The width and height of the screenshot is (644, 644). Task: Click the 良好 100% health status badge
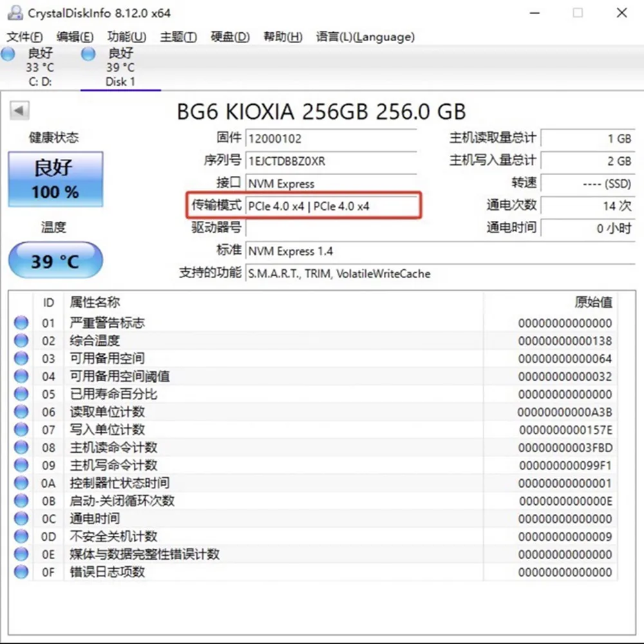pos(55,179)
